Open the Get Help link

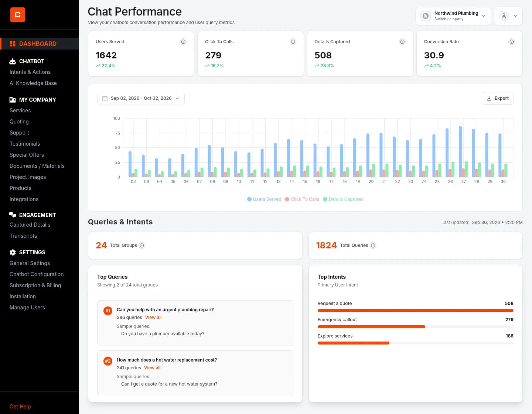20,407
